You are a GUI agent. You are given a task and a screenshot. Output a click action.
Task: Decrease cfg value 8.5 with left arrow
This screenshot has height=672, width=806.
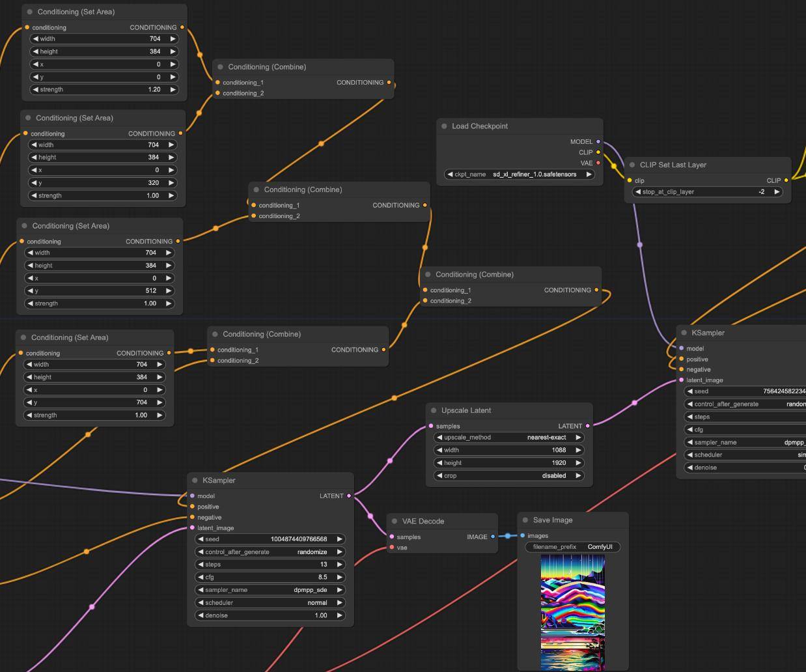[x=201, y=578]
